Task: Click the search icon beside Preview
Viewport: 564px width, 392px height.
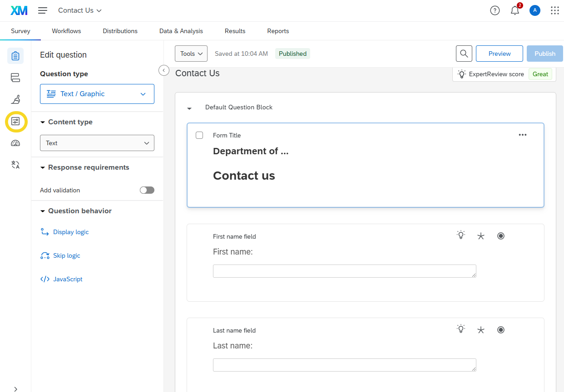Action: tap(464, 54)
